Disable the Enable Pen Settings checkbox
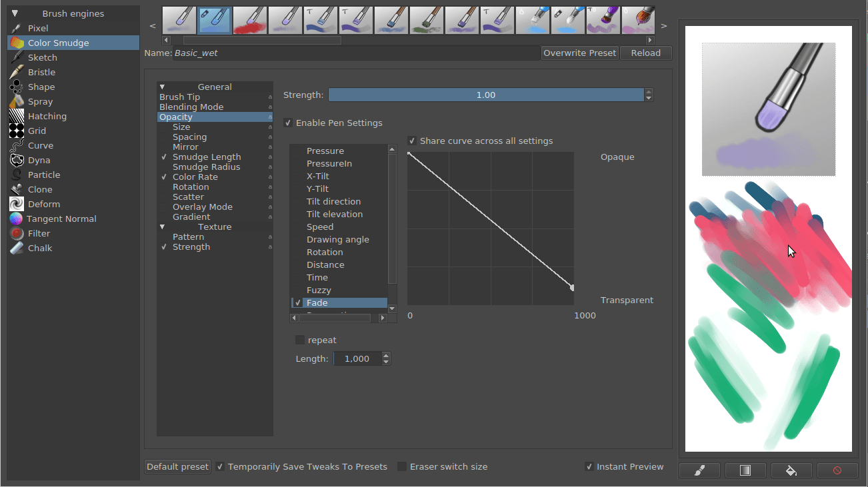 [x=288, y=123]
